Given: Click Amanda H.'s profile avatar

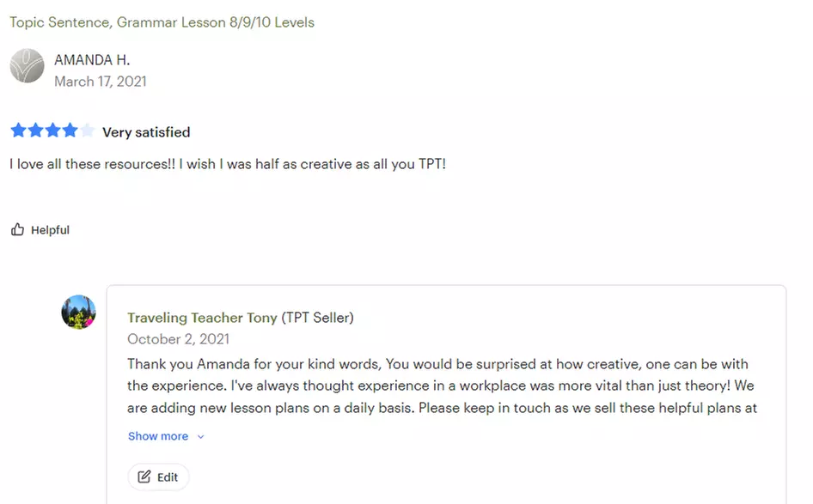Looking at the screenshot, I should pyautogui.click(x=27, y=66).
